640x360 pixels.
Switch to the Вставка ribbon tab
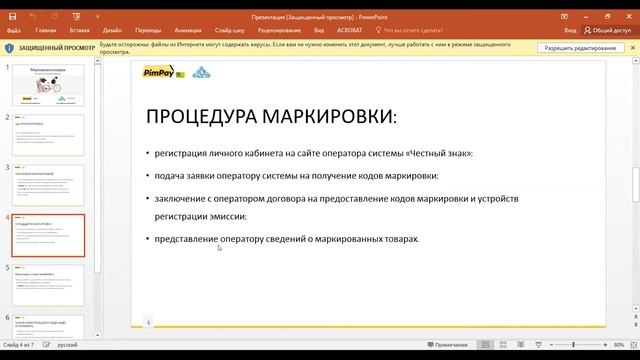(79, 30)
